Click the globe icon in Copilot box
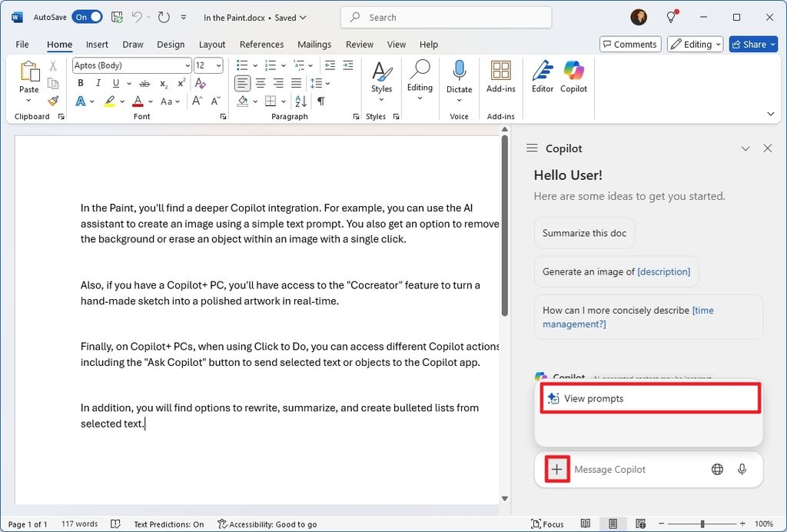The height and width of the screenshot is (532, 787). coord(717,469)
